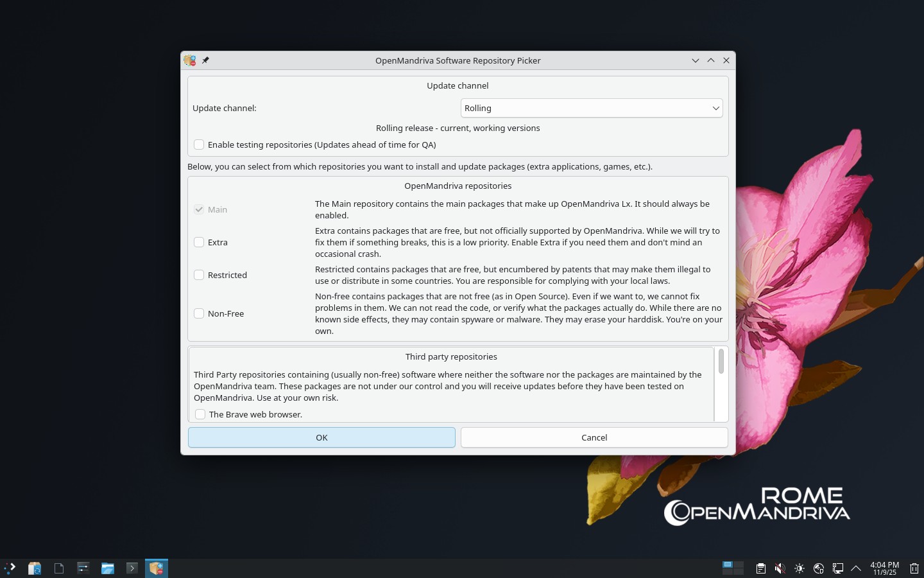
Task: Enable the Extra repository
Action: coord(200,242)
